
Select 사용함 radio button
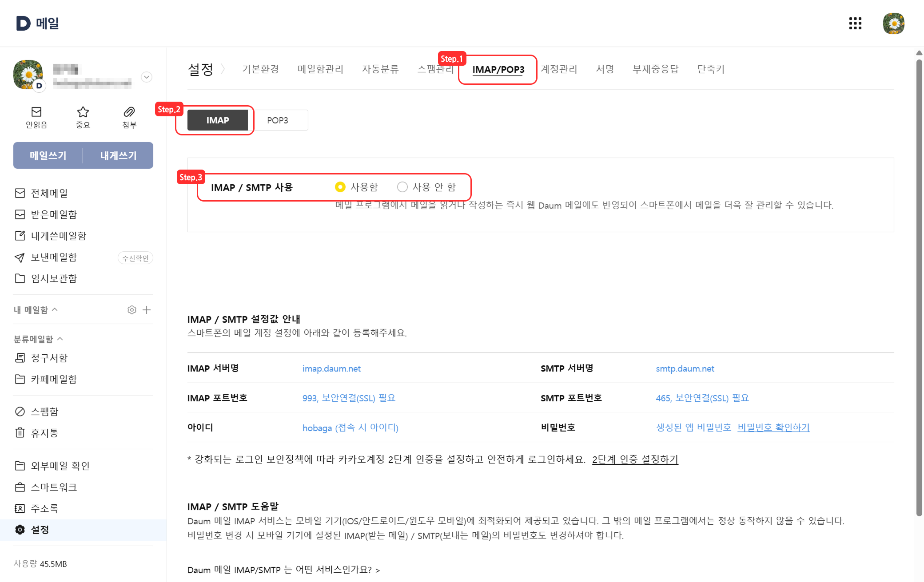click(x=340, y=187)
